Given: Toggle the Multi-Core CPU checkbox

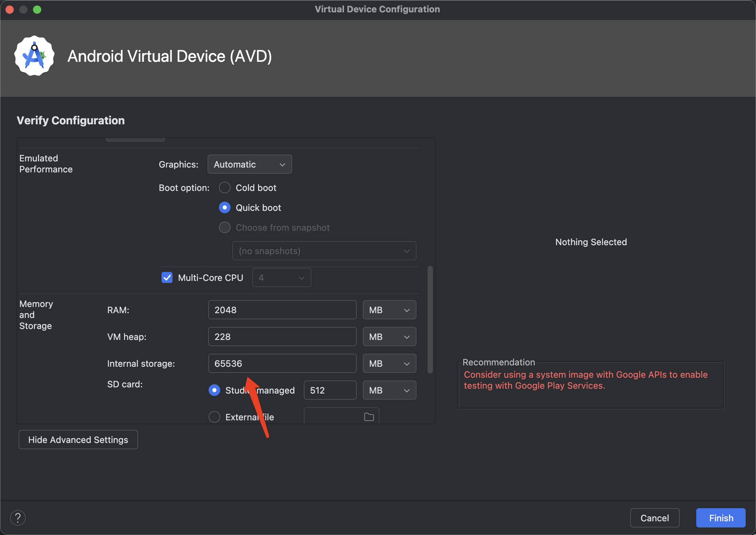Looking at the screenshot, I should (167, 277).
